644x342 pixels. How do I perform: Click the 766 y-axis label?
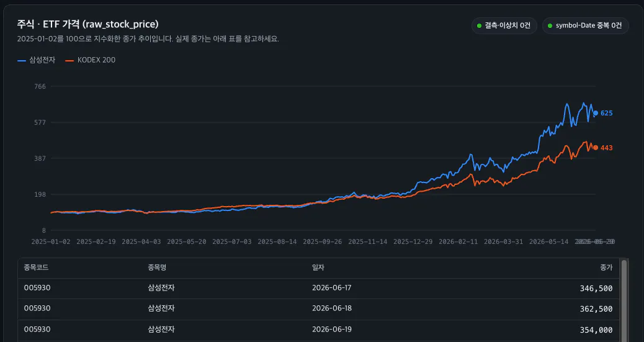click(x=40, y=87)
